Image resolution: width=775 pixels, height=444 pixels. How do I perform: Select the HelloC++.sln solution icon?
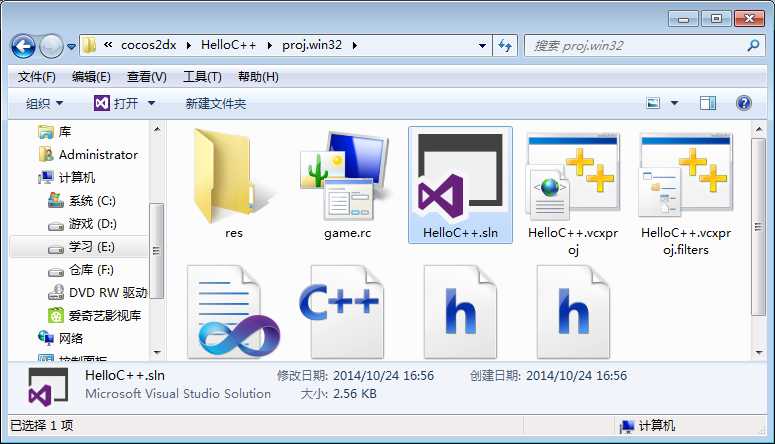(x=460, y=177)
